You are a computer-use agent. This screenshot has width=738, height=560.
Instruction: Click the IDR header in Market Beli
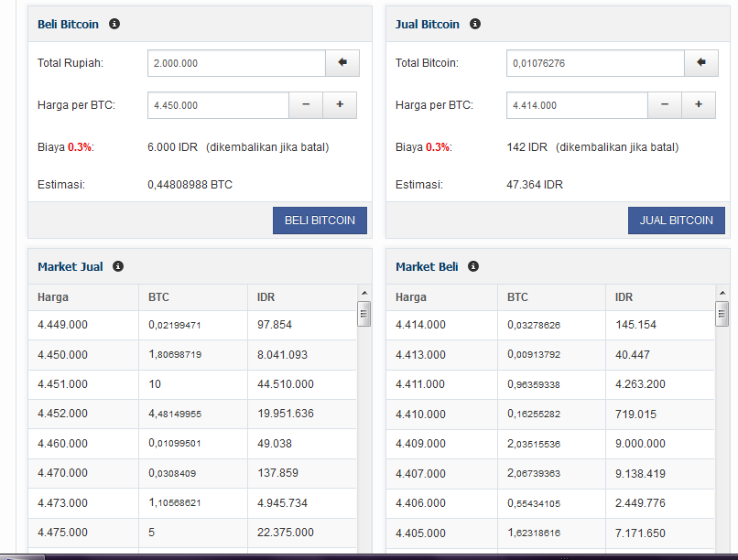(x=624, y=297)
